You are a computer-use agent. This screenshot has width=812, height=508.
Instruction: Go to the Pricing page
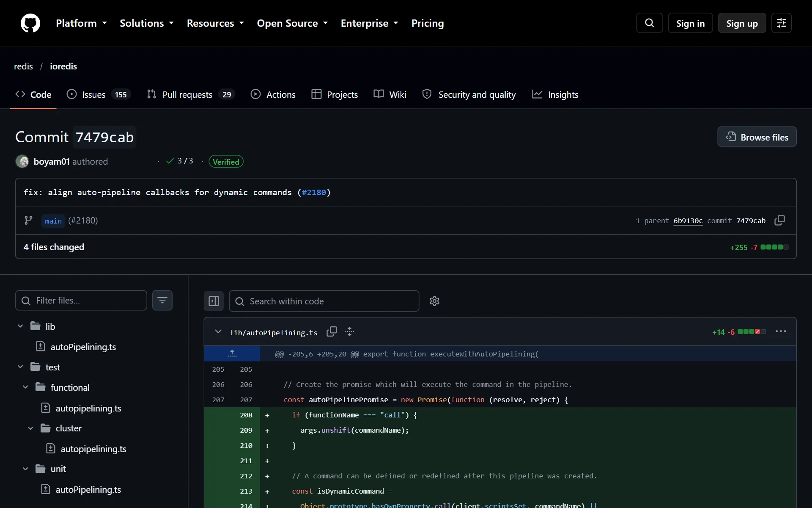428,23
